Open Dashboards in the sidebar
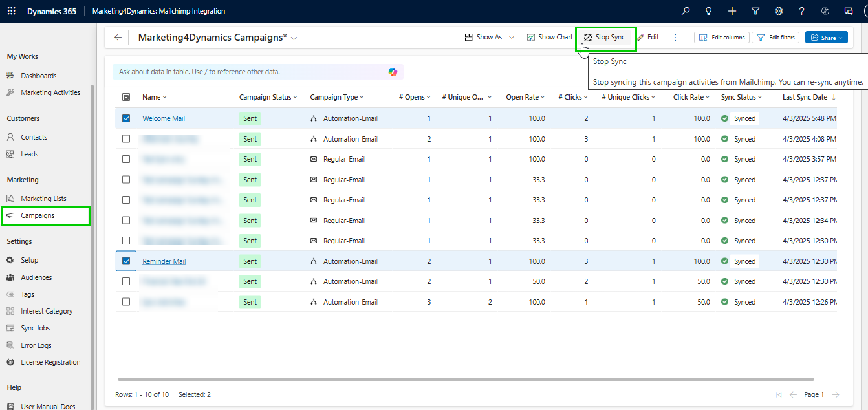The height and width of the screenshot is (410, 868). [38, 76]
